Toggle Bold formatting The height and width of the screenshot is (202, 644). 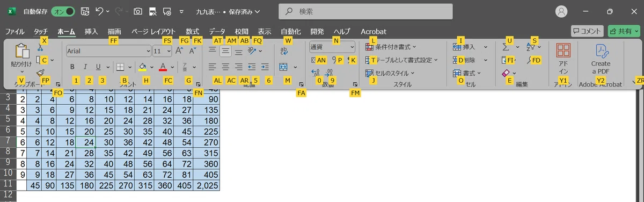(72, 67)
